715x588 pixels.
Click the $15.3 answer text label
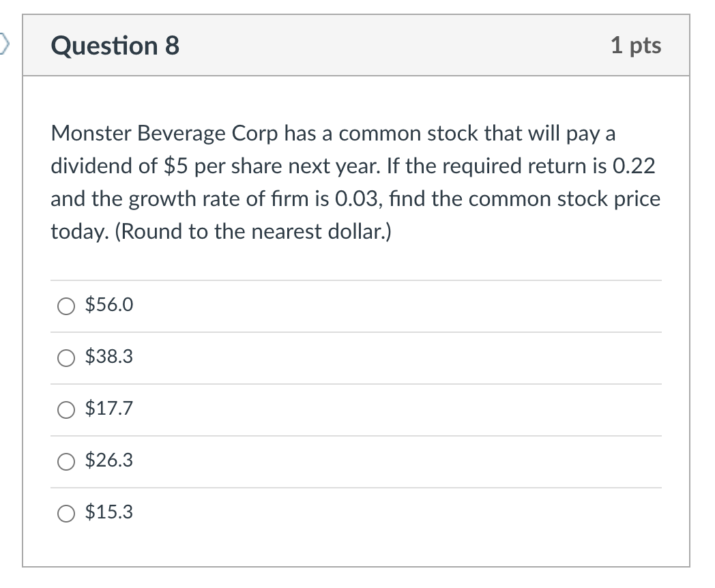pos(108,512)
